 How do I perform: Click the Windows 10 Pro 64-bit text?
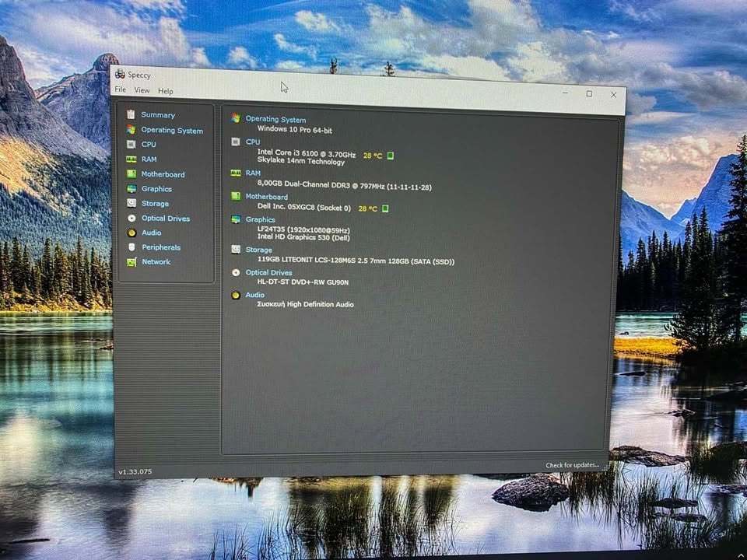point(294,129)
